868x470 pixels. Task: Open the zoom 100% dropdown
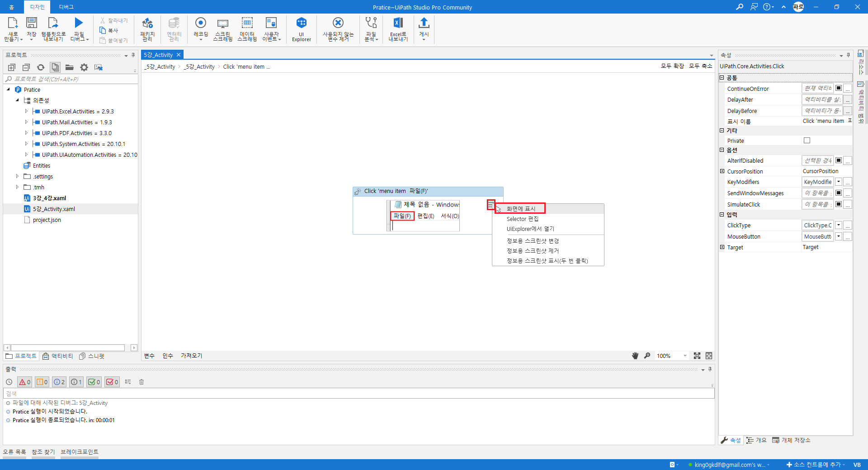coord(685,356)
